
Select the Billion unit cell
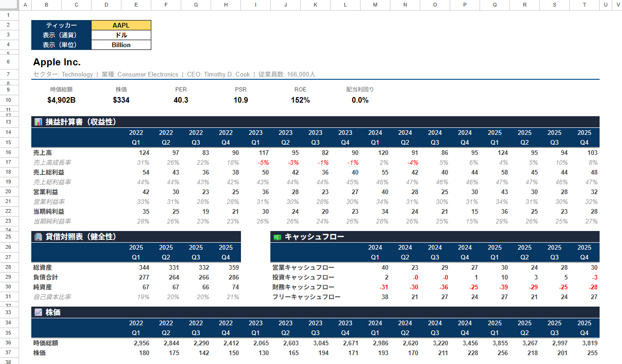pyautogui.click(x=121, y=45)
